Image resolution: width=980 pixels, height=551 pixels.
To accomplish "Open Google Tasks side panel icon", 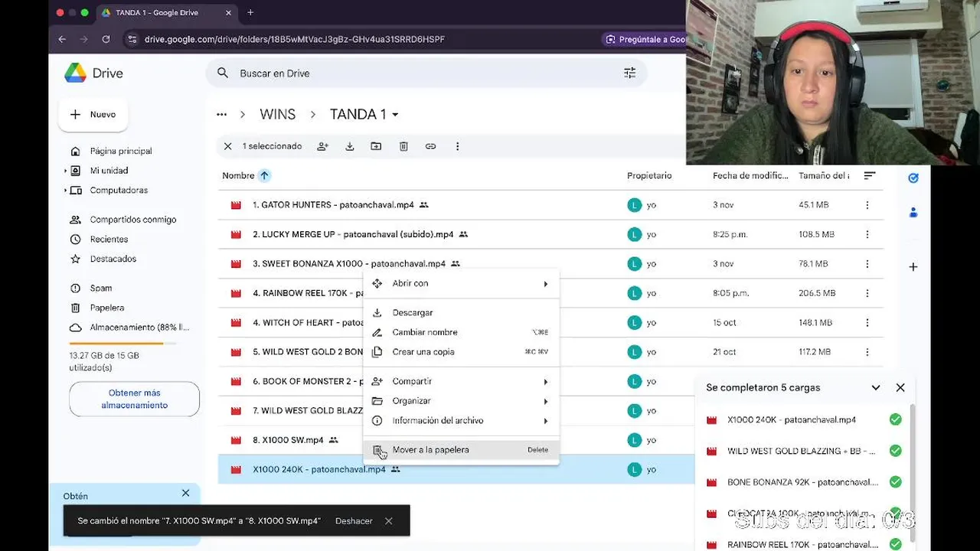I will pos(913,178).
